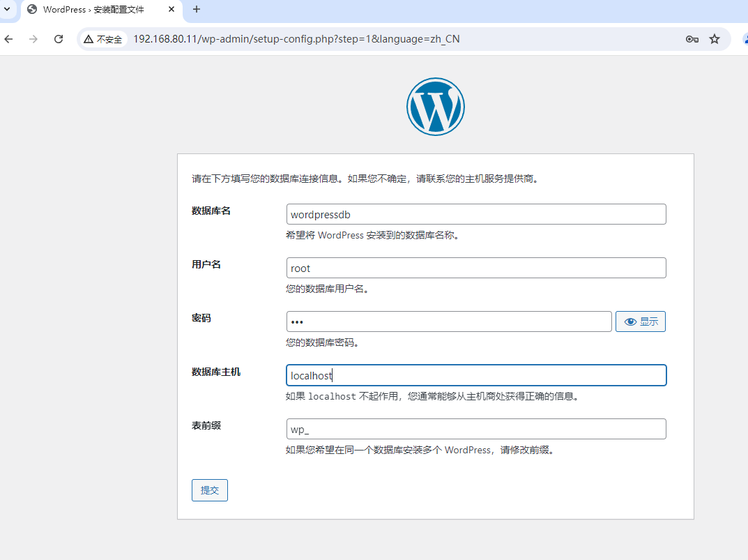Image resolution: width=748 pixels, height=560 pixels.
Task: Click the browser forward arrow
Action: (x=33, y=39)
